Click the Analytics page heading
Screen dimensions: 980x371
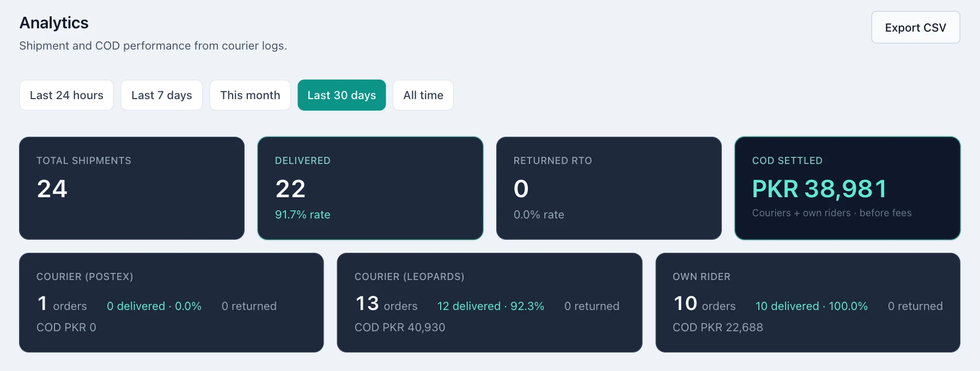[54, 23]
